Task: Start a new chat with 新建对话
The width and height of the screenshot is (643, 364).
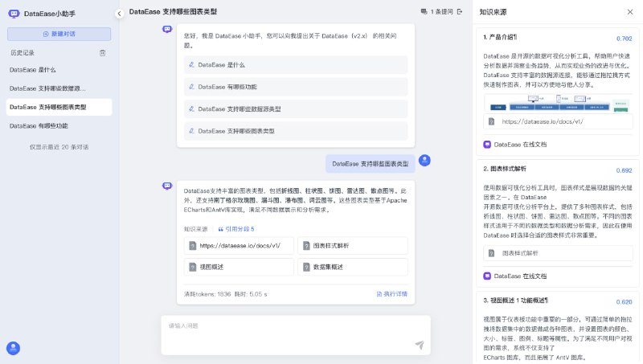Action: (x=59, y=34)
